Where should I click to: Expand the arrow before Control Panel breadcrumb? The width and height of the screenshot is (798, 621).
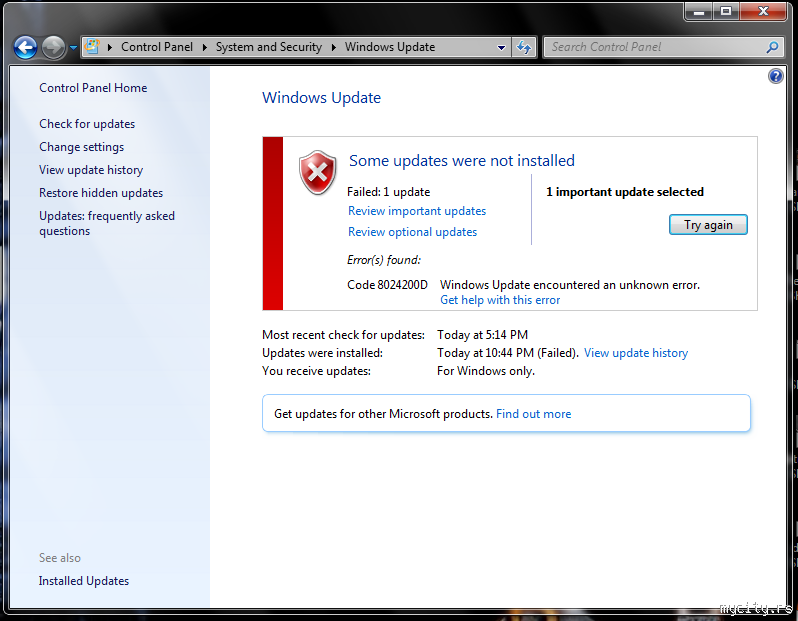(109, 47)
